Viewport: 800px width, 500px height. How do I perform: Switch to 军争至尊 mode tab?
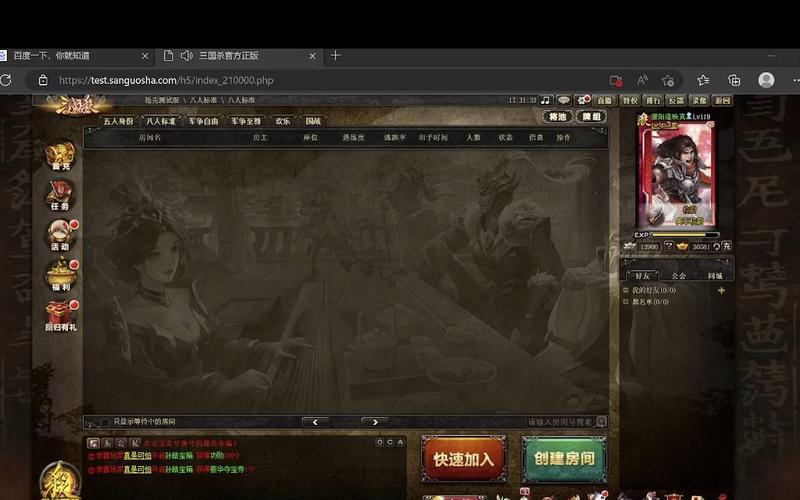pyautogui.click(x=246, y=121)
